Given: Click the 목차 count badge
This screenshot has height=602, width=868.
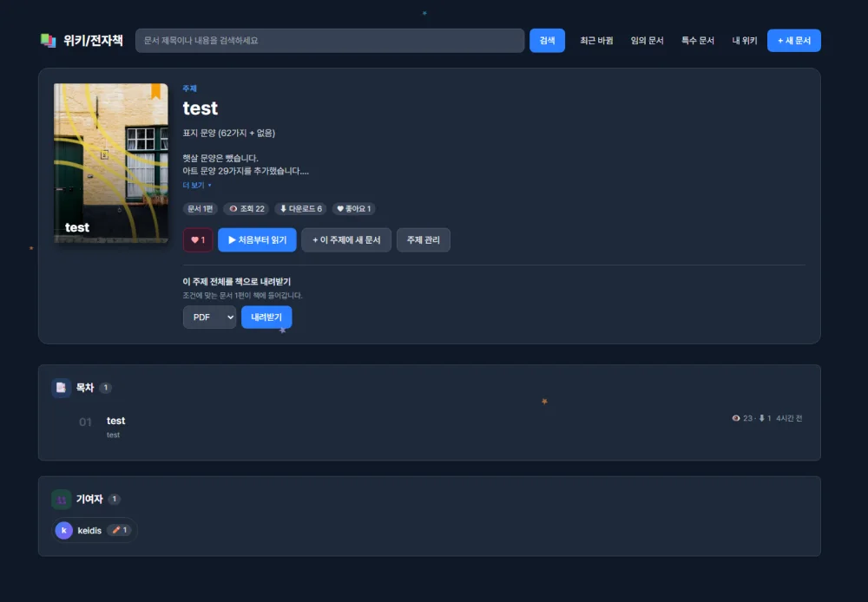Looking at the screenshot, I should coord(106,388).
